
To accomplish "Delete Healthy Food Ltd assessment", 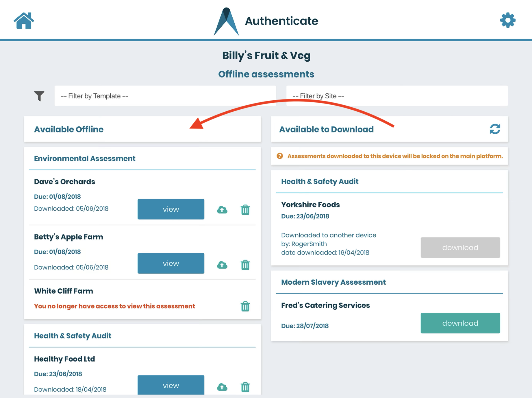I will coord(245,387).
